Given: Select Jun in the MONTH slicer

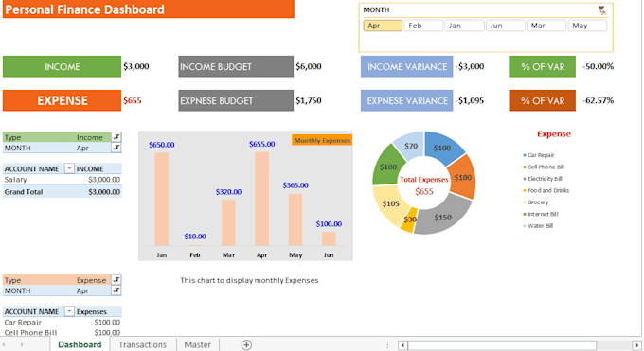Looking at the screenshot, I should point(506,26).
